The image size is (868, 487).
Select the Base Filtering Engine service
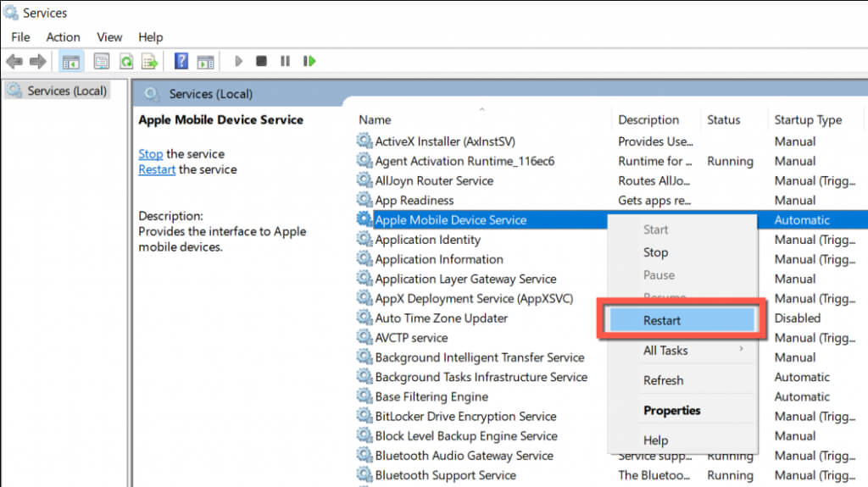(431, 396)
